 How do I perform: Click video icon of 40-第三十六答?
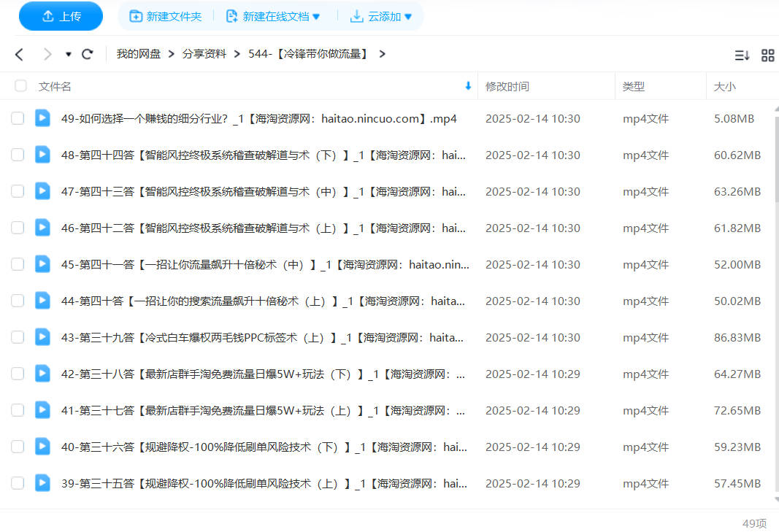click(x=43, y=446)
